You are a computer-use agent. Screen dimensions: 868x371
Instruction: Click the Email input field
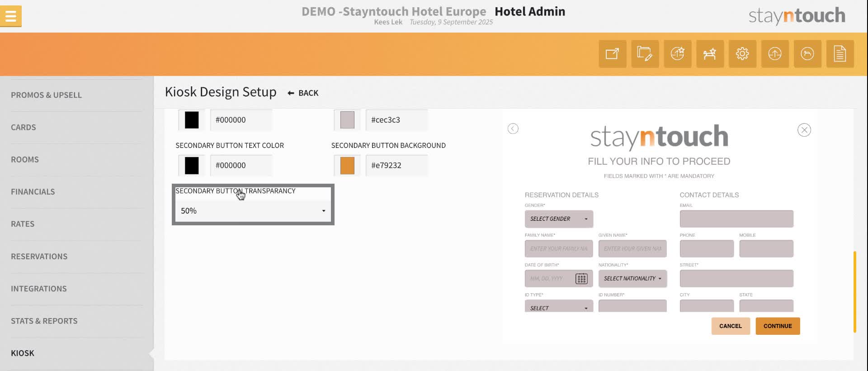click(736, 219)
